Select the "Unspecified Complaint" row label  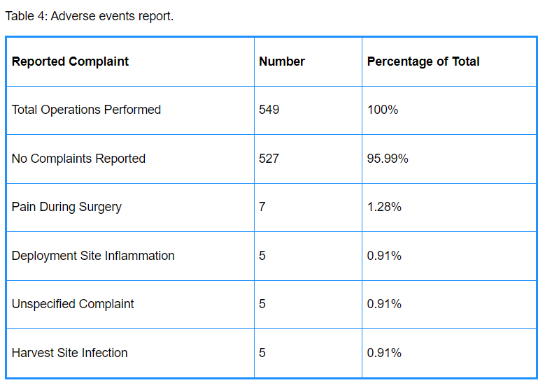pos(73,304)
